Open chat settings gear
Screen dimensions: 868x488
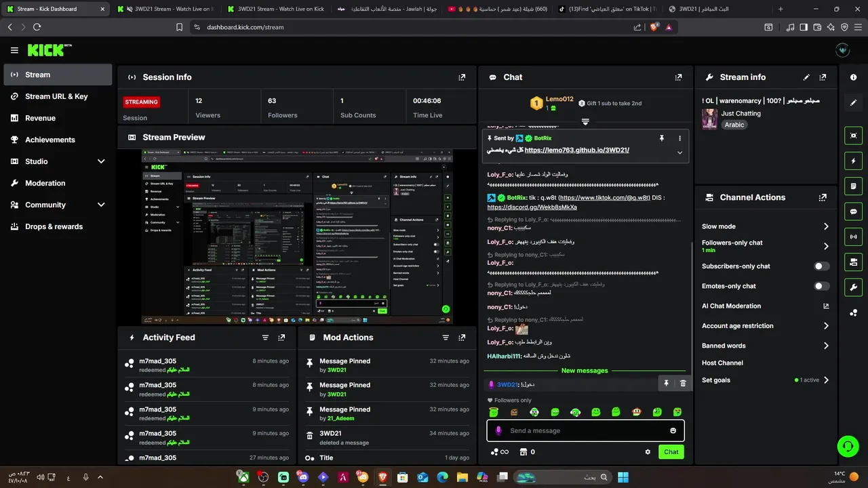(648, 452)
